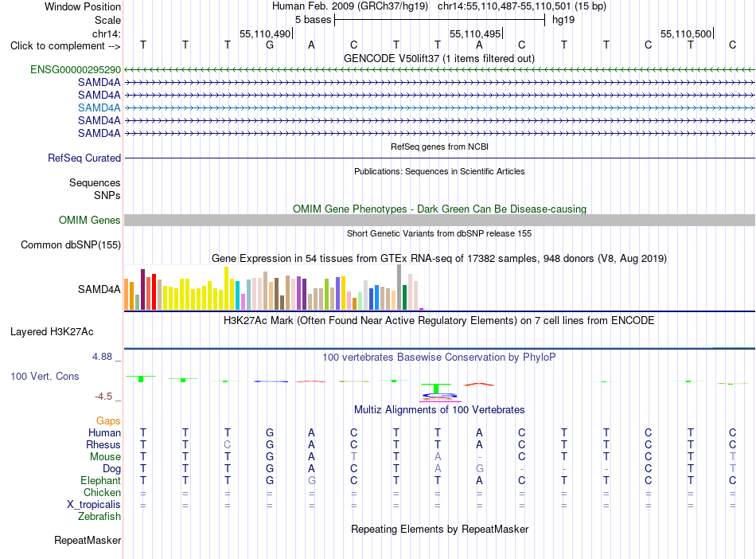Open 'Multiz Alignments of 100 Vertebrates' title
Image resolution: width=756 pixels, height=559 pixels.
[x=439, y=410]
